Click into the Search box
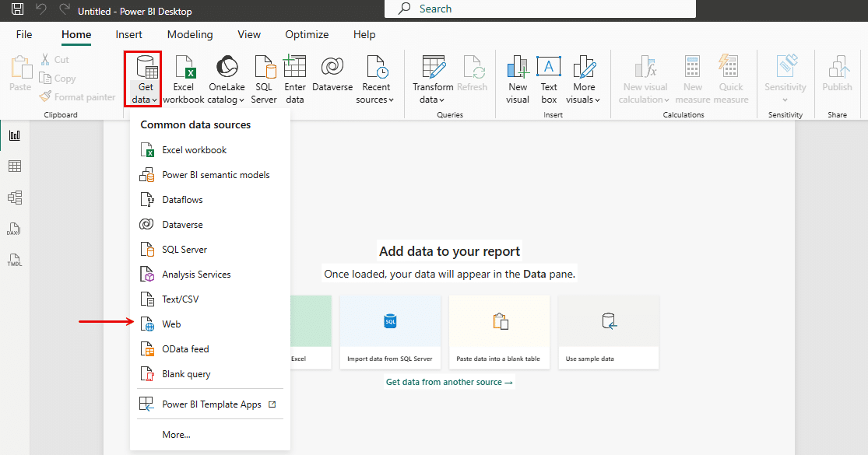The height and width of the screenshot is (455, 868). tap(540, 9)
